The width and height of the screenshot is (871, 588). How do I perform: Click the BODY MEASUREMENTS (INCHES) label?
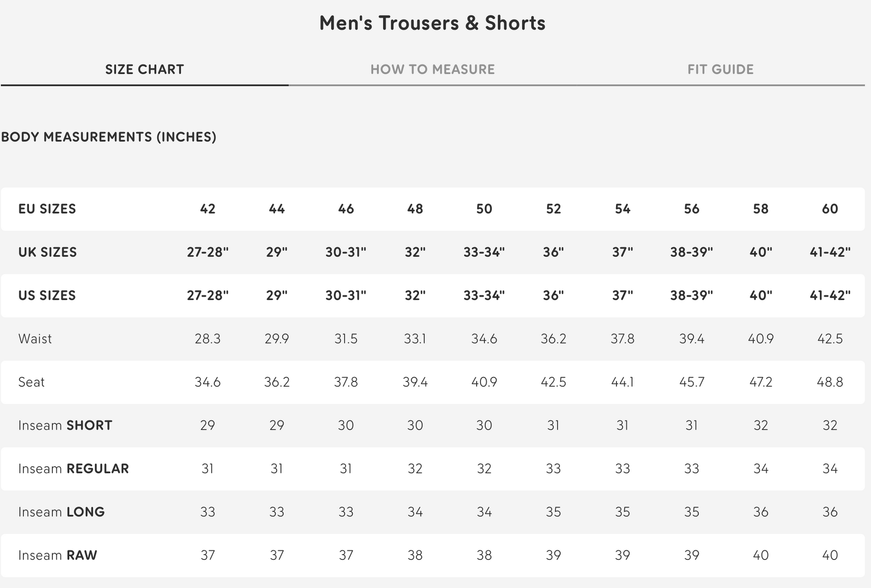pyautogui.click(x=109, y=137)
